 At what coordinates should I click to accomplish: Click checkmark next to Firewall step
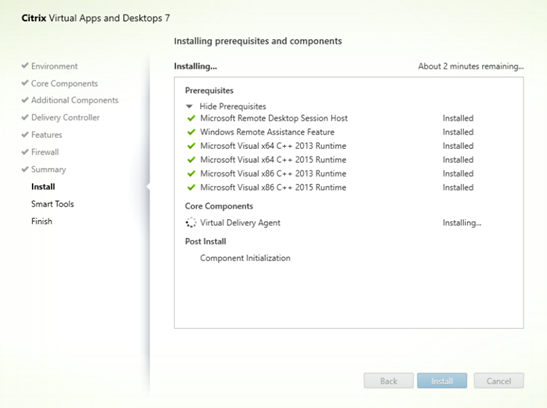tap(25, 152)
